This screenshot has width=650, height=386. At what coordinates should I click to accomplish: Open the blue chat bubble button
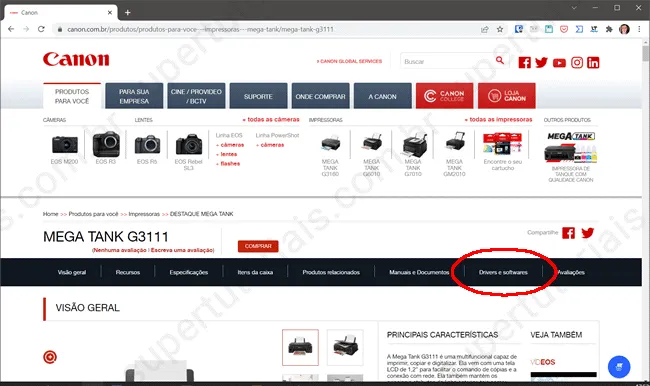619,367
